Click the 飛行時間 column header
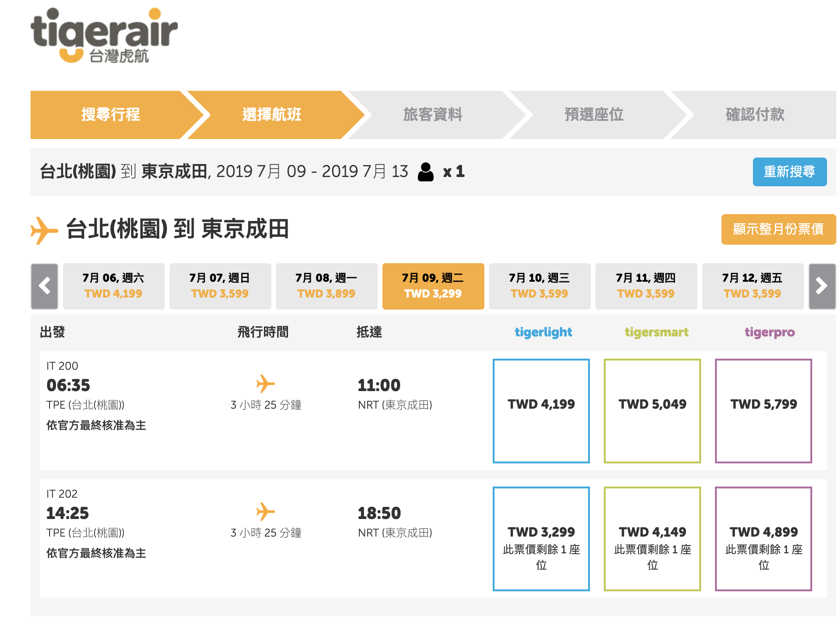 pyautogui.click(x=263, y=332)
